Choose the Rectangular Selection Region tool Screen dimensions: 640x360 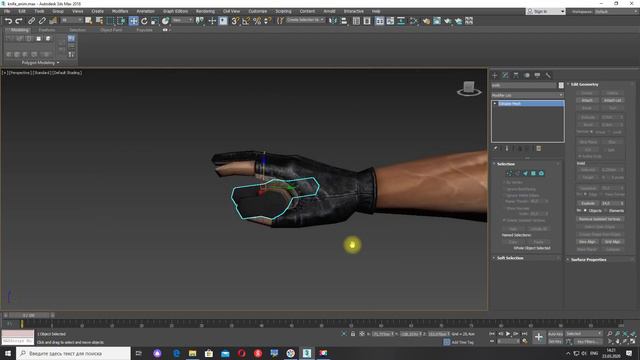110,21
